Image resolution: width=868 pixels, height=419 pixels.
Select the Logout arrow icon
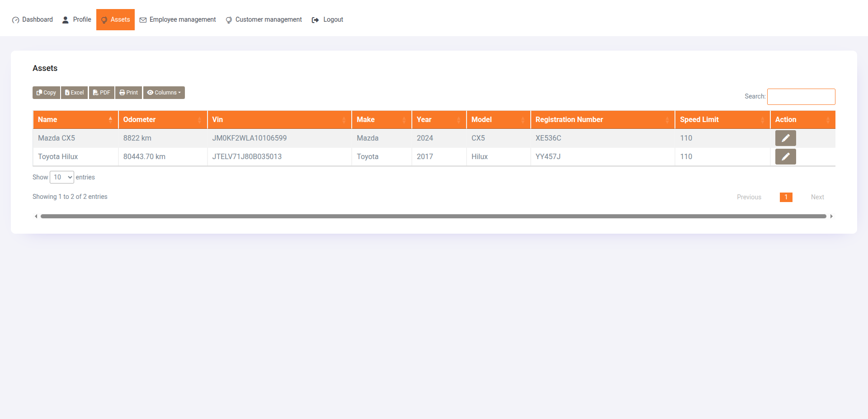(x=314, y=19)
